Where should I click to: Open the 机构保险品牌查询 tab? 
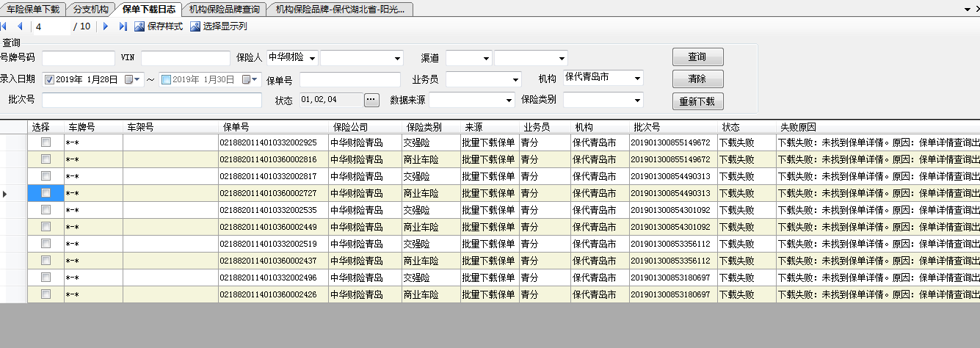tap(224, 9)
